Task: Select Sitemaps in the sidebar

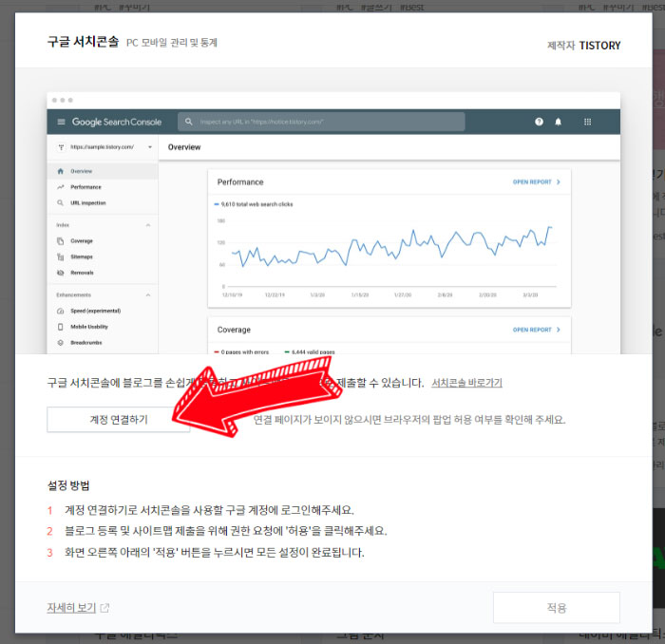Action: pyautogui.click(x=103, y=256)
